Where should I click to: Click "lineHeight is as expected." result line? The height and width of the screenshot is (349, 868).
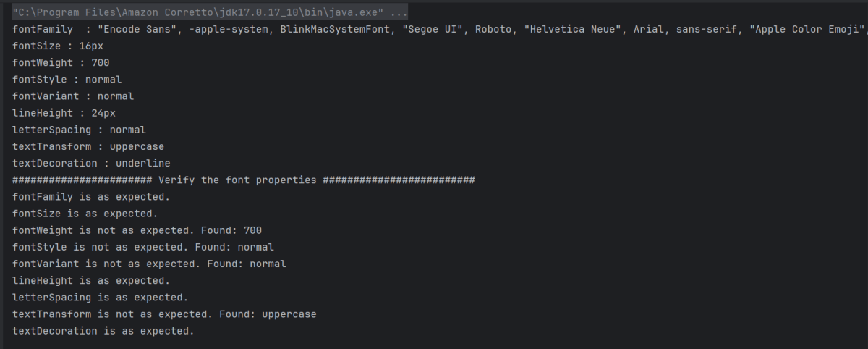(91, 280)
